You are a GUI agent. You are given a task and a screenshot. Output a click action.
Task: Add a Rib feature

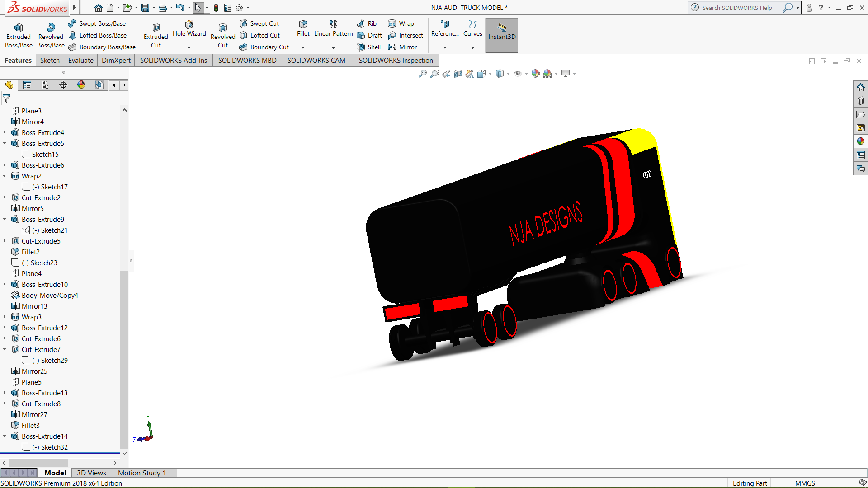367,23
